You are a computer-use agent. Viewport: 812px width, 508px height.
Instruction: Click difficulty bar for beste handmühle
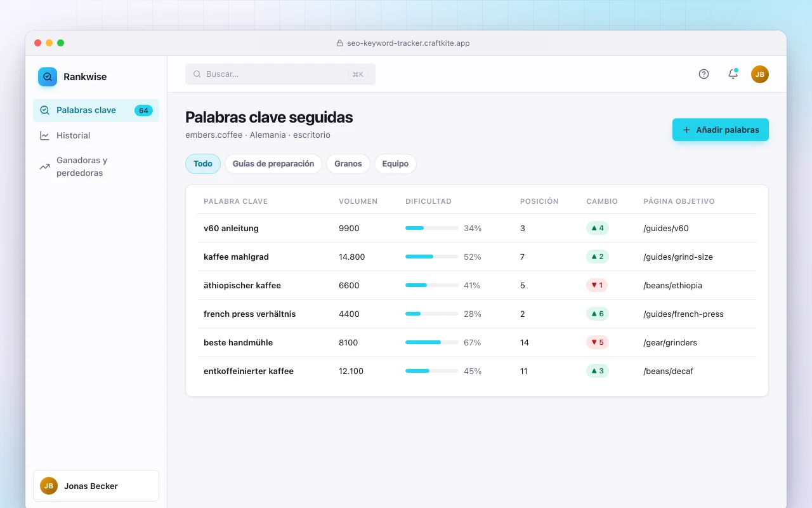(432, 342)
